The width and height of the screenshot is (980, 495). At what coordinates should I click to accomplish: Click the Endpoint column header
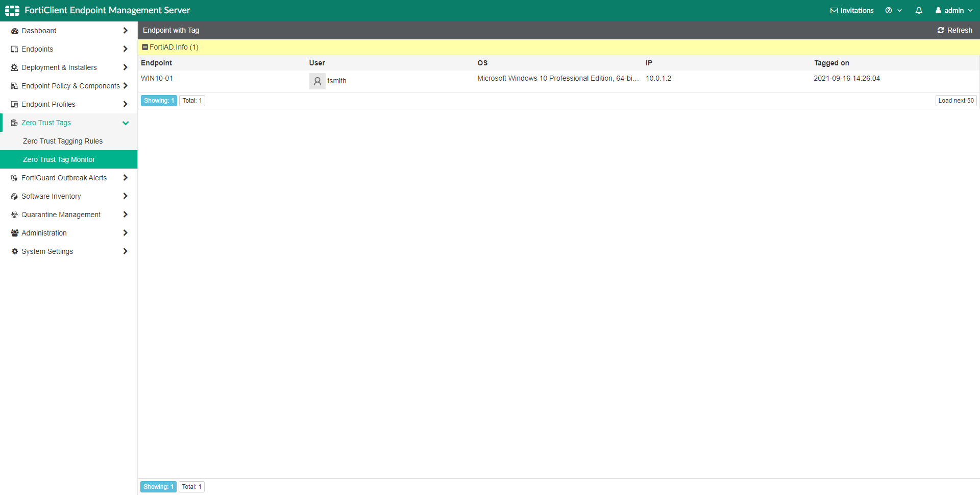click(x=156, y=63)
